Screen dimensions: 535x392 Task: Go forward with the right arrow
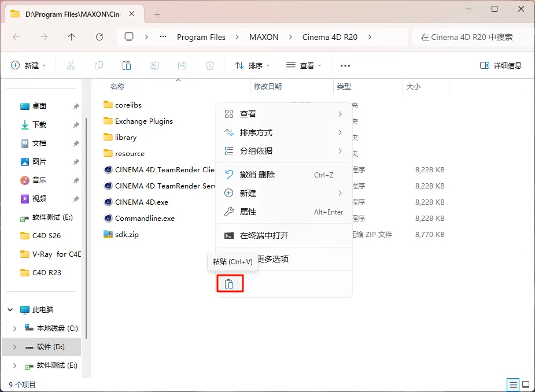(44, 37)
